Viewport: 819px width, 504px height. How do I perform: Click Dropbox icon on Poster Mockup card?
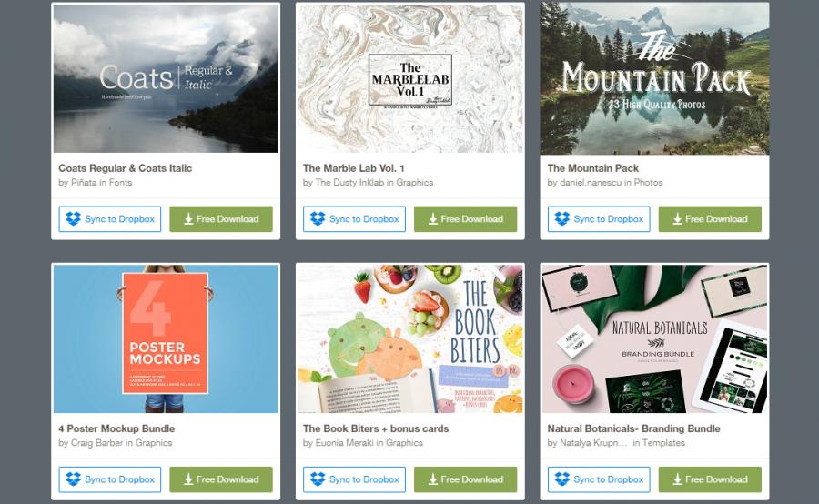73,479
